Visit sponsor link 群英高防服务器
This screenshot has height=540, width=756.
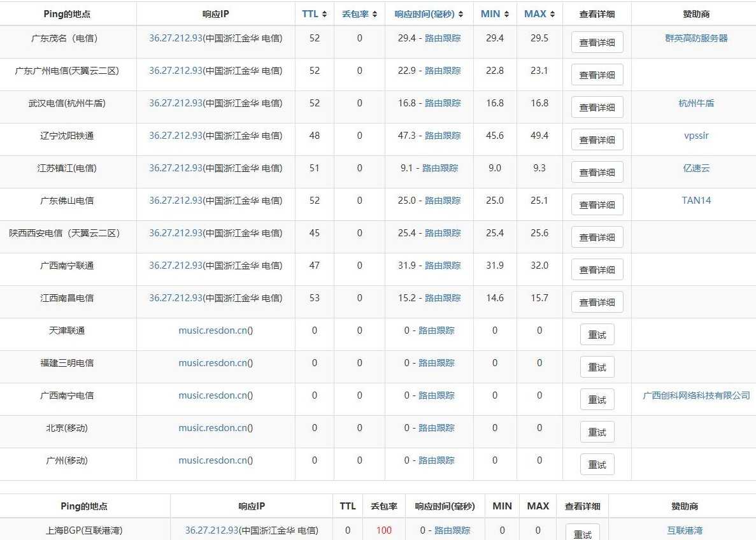tap(695, 38)
